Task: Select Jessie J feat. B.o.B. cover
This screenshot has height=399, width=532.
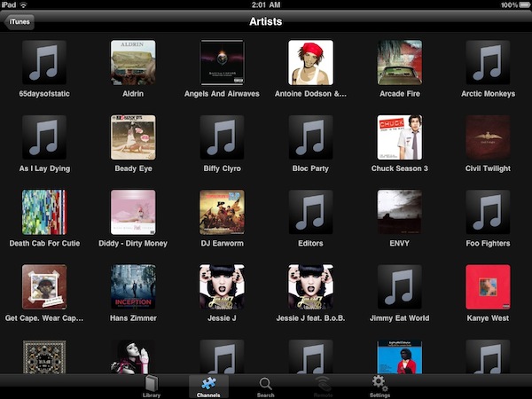Action: click(x=310, y=286)
